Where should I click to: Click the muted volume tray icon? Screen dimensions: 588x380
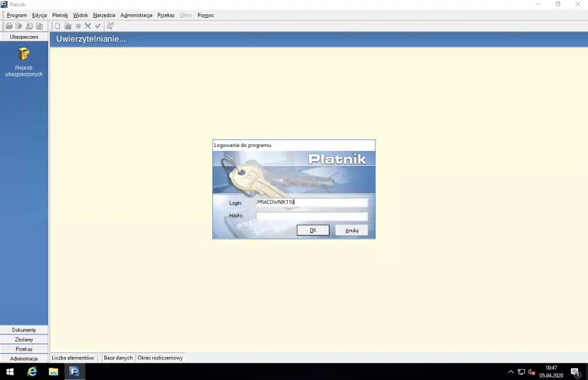532,372
